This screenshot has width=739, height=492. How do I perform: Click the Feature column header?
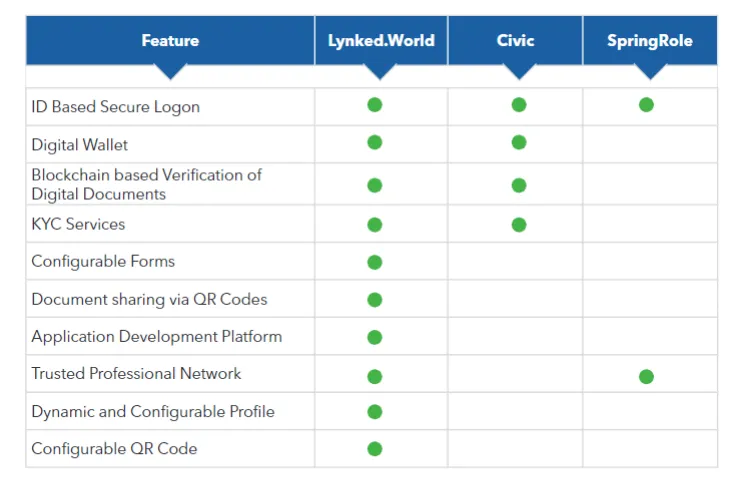click(170, 41)
